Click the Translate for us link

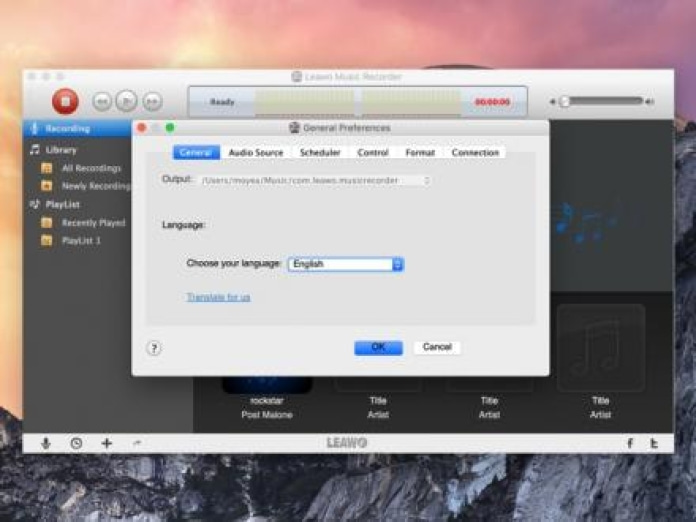click(x=218, y=297)
